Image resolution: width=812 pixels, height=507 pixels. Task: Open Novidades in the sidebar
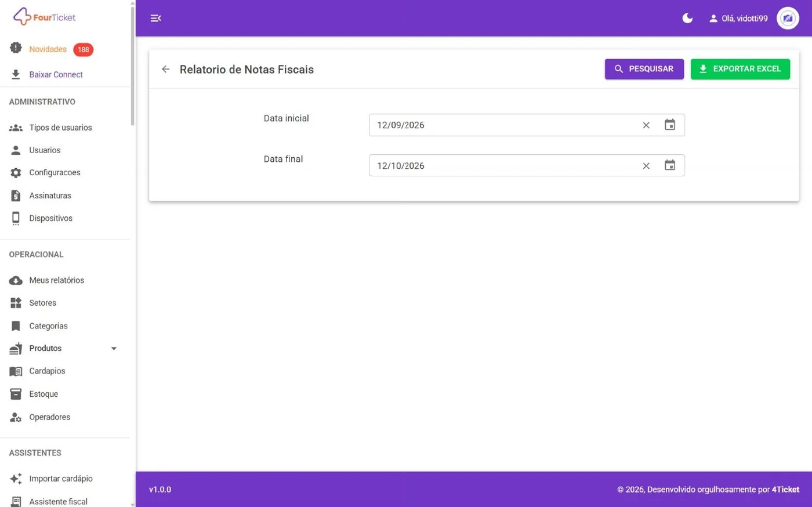pyautogui.click(x=48, y=49)
